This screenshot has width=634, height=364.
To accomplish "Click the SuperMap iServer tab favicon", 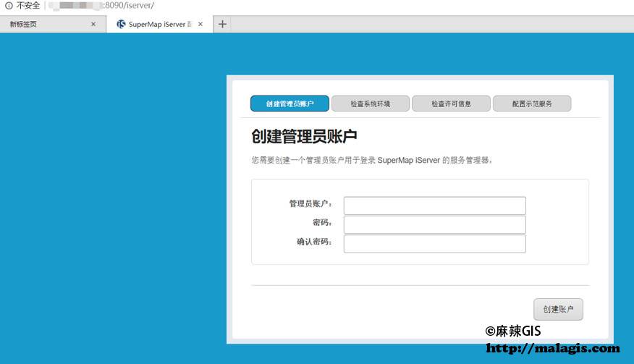I will pos(121,25).
